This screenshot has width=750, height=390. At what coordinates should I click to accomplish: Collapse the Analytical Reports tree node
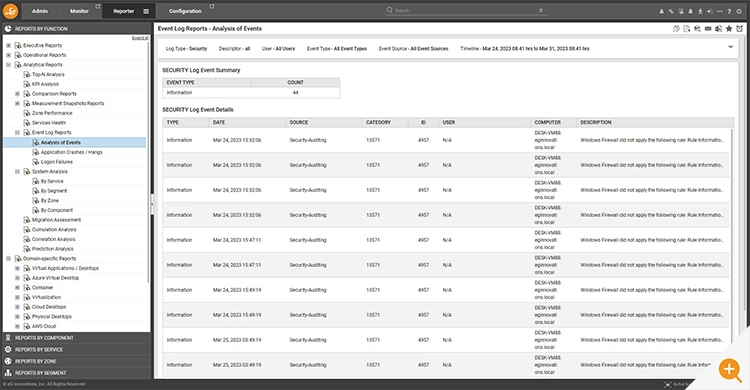8,65
